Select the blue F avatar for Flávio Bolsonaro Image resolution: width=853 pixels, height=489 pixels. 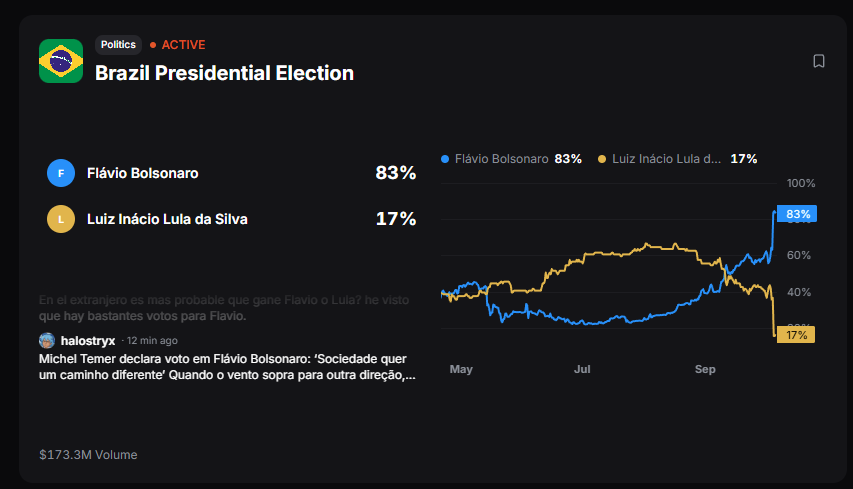tap(61, 173)
